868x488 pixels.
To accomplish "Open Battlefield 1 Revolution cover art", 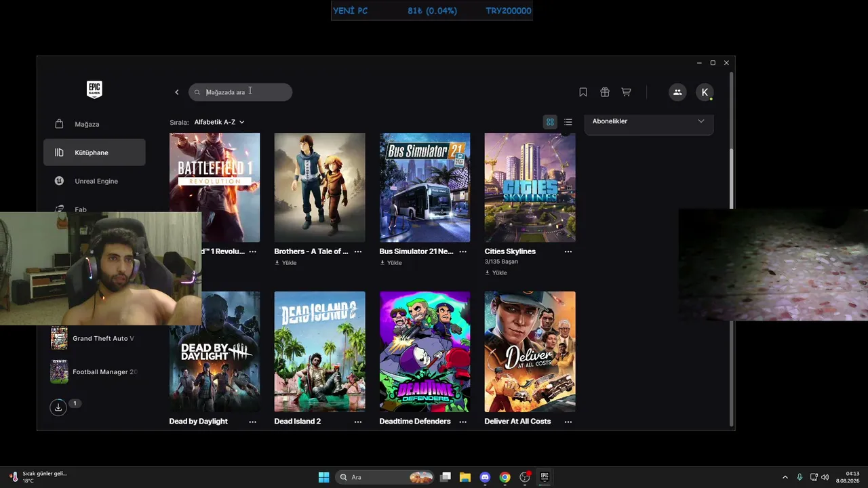I will tap(214, 187).
